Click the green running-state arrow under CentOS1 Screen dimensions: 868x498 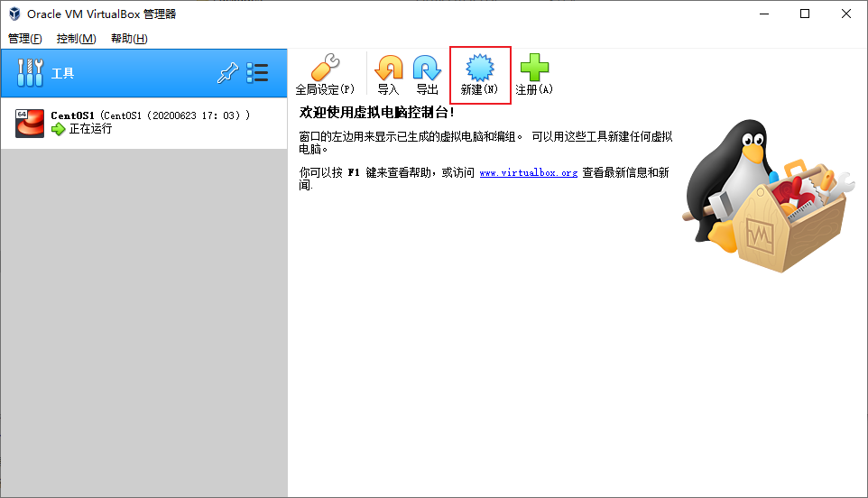click(x=59, y=129)
